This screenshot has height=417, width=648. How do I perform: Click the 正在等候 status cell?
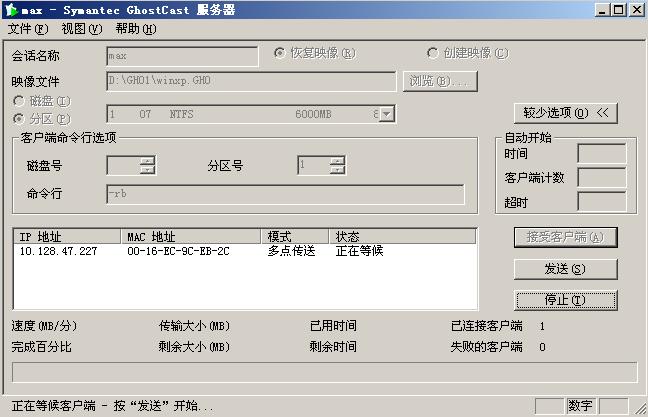pyautogui.click(x=360, y=251)
